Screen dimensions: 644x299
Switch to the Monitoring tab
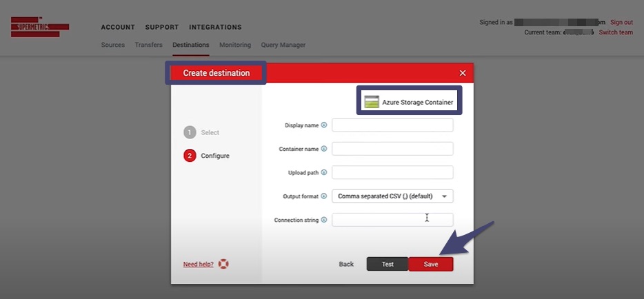pos(235,45)
